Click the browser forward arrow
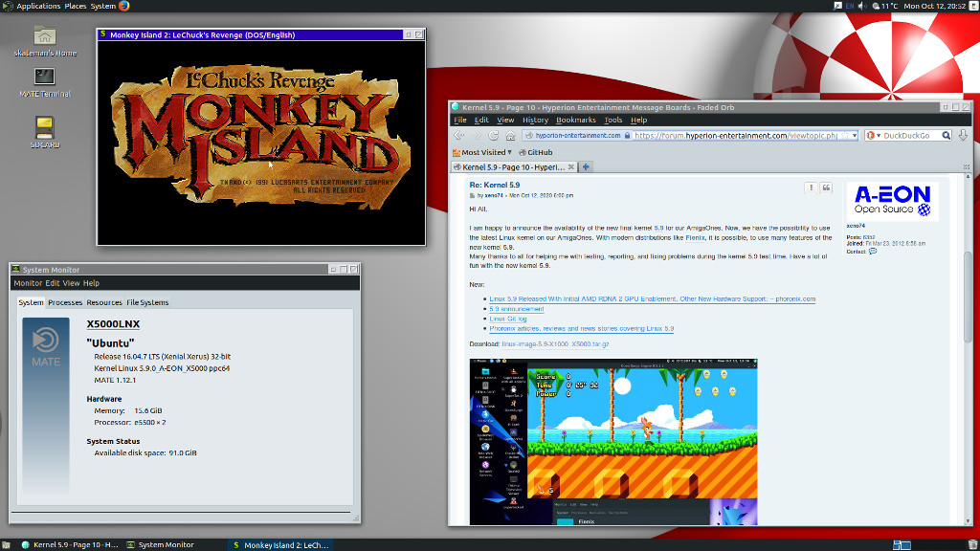 coord(477,136)
